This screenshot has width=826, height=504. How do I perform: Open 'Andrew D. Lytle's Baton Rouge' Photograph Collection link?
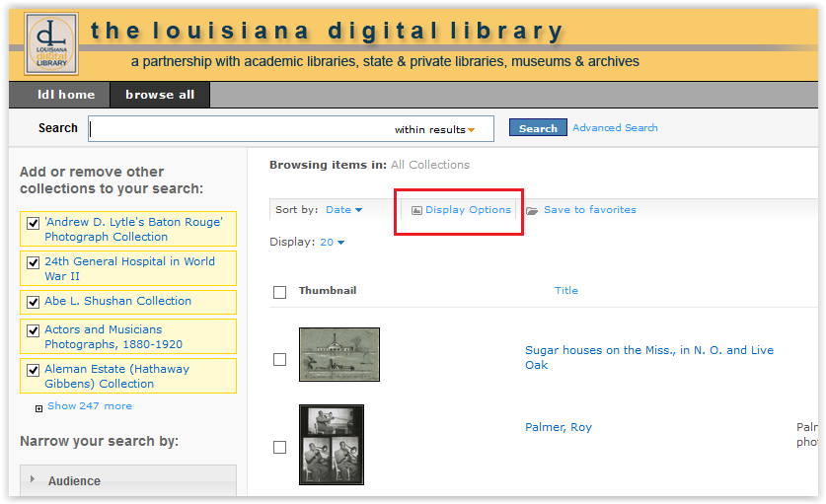[134, 229]
